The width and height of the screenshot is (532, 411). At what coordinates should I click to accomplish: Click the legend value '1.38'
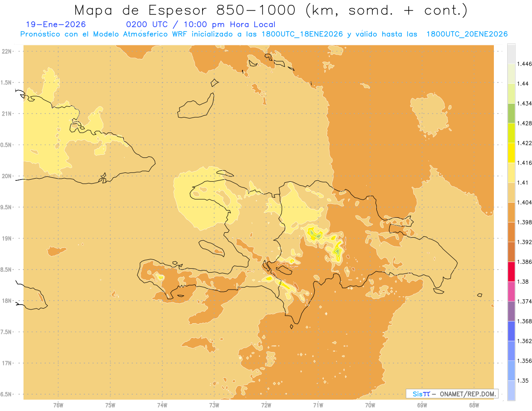coord(524,282)
